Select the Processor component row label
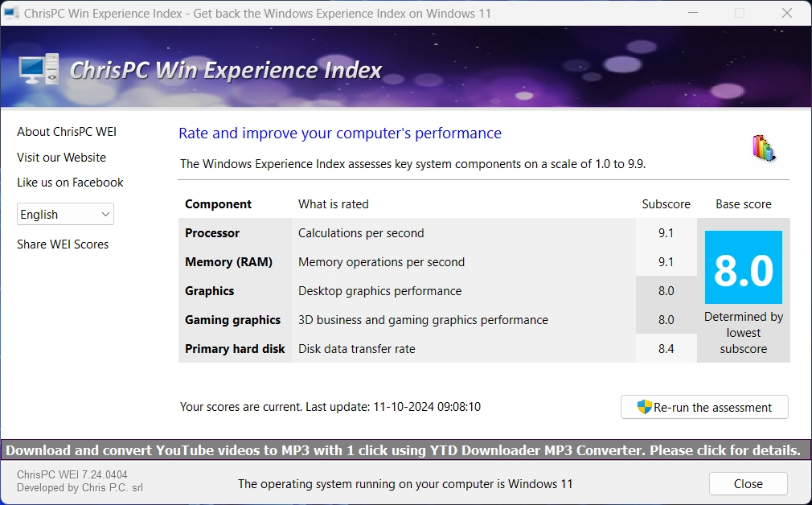 pos(212,233)
